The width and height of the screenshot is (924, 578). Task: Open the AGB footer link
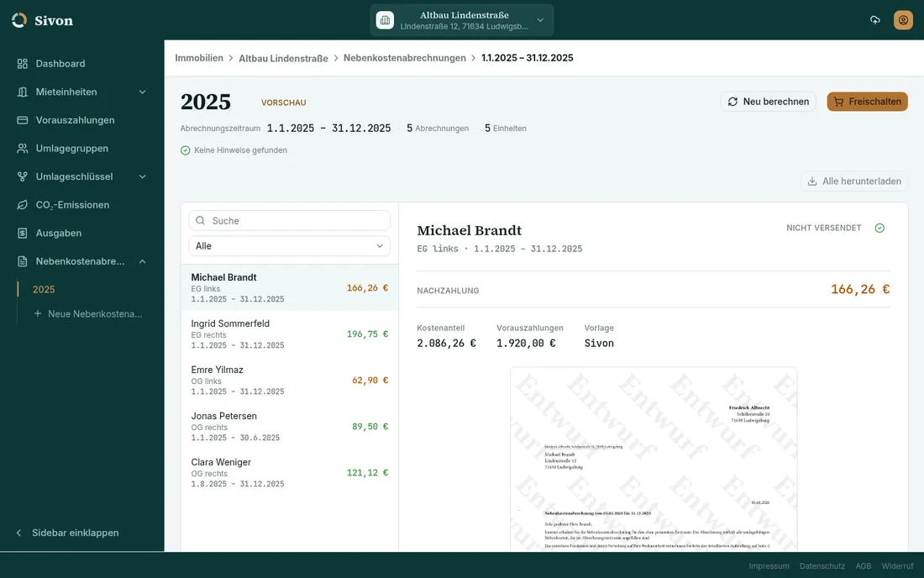tap(864, 565)
